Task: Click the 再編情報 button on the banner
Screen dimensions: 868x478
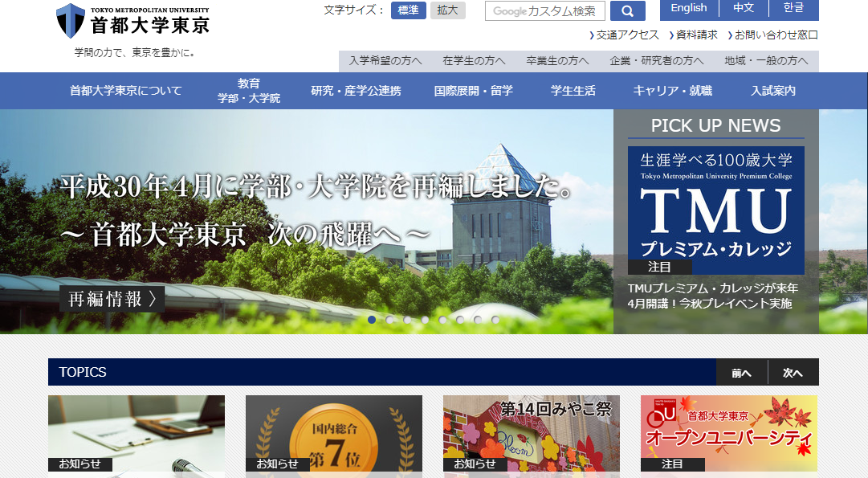Action: pyautogui.click(x=112, y=298)
